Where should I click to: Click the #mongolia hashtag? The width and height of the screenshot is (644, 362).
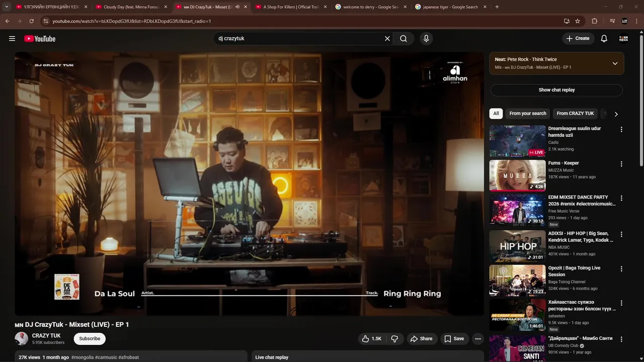tap(83, 357)
